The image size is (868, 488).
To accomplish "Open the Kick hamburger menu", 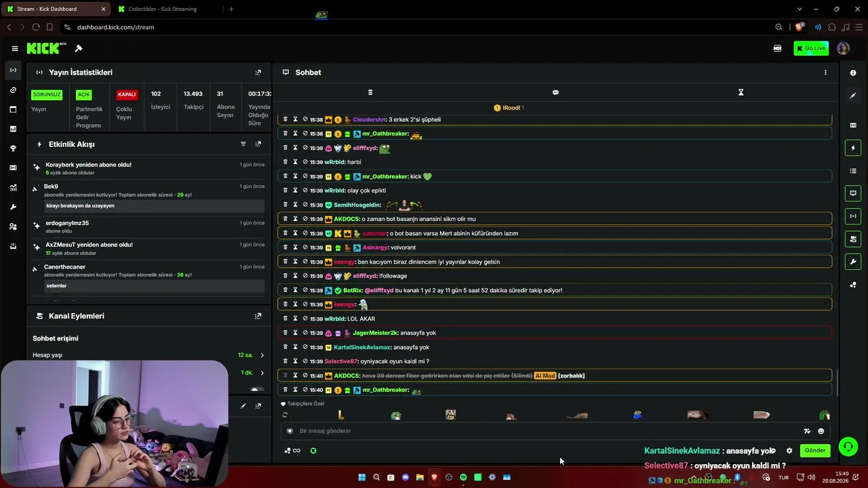I will coord(14,48).
